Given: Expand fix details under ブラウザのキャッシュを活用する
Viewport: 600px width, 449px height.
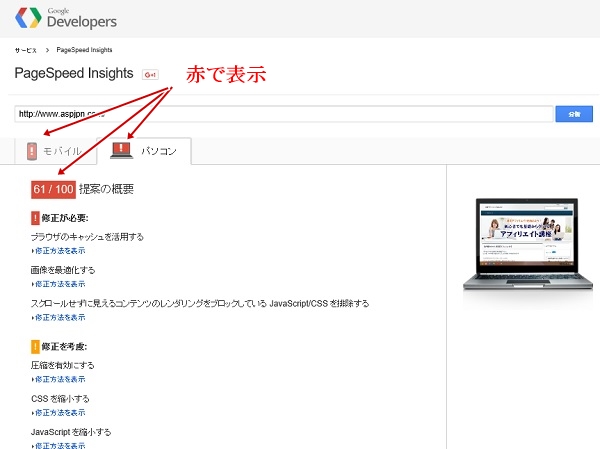Looking at the screenshot, I should point(58,251).
